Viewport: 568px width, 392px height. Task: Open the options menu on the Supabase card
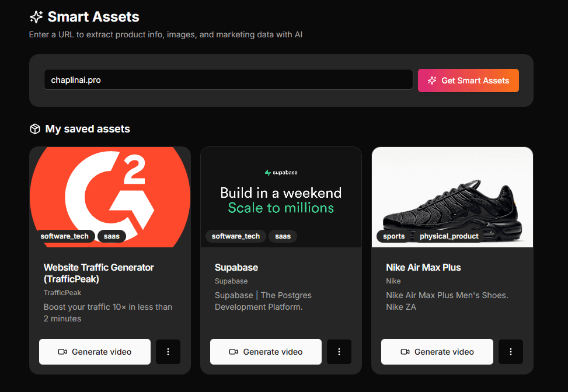(339, 352)
